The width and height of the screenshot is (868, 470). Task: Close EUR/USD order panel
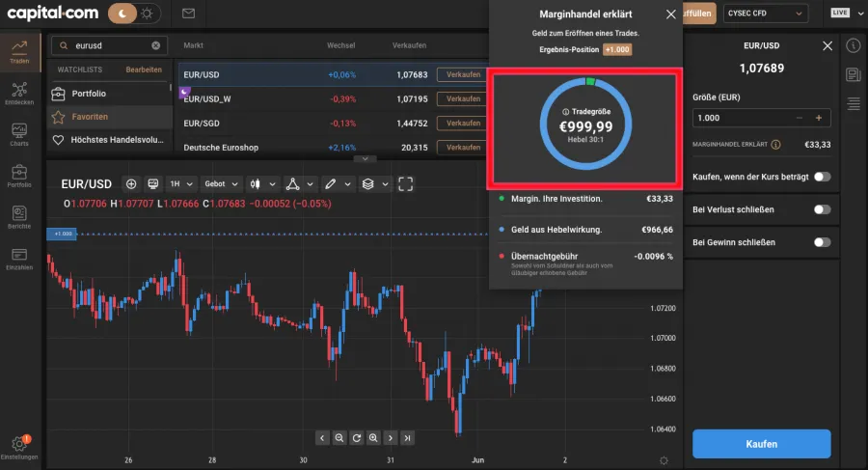(827, 46)
